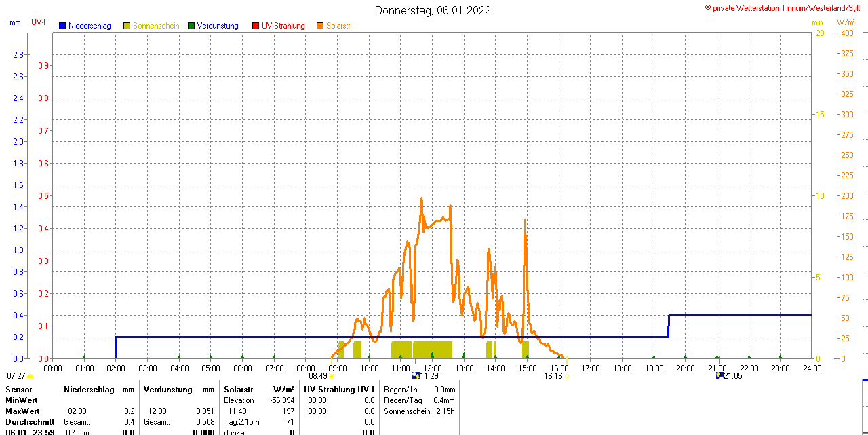This screenshot has width=868, height=435.
Task: Click the 12:00 label on time axis
Action: 432,368
